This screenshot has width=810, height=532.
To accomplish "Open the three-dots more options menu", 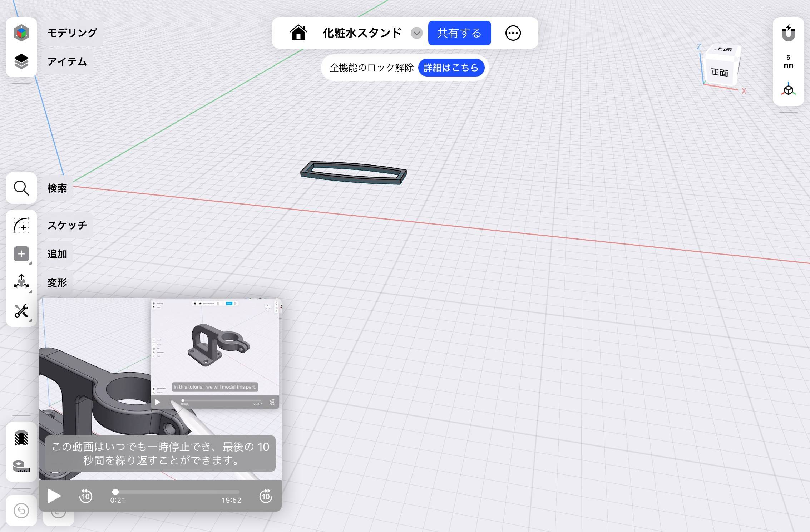I will click(513, 33).
